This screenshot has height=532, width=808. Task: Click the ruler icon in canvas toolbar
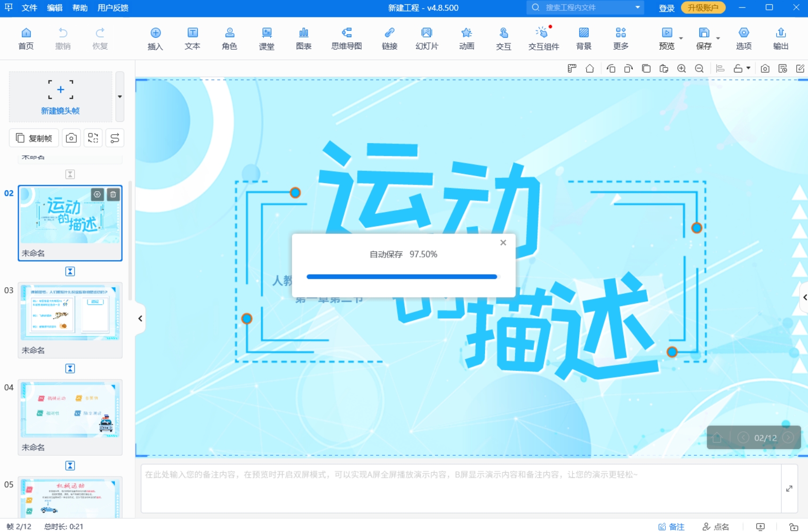pos(572,68)
